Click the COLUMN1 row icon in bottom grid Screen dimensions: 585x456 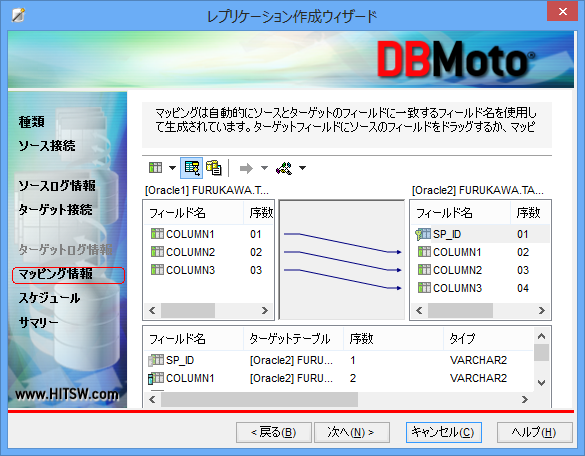(x=156, y=378)
